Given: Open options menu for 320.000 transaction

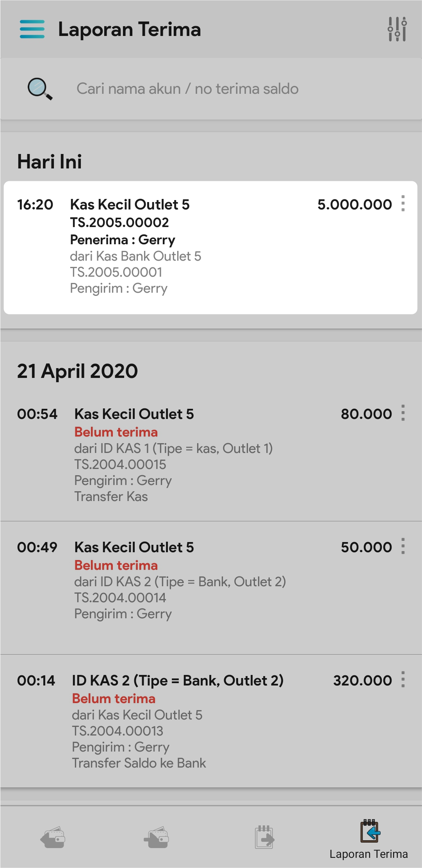Looking at the screenshot, I should pyautogui.click(x=403, y=680).
